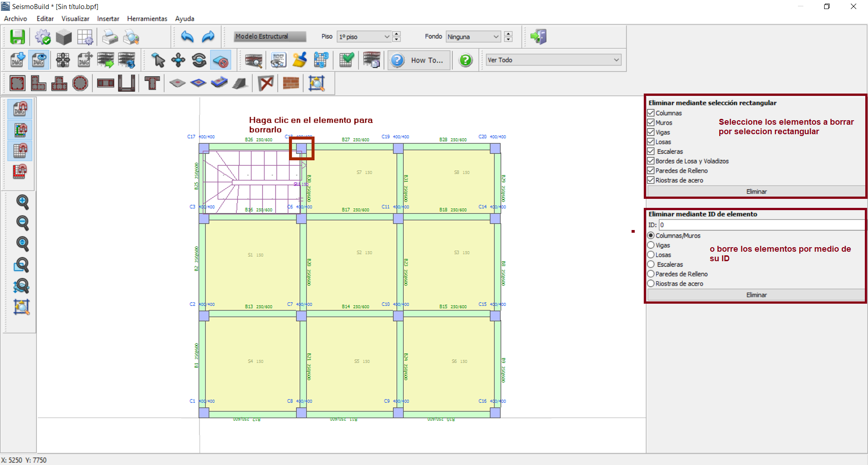This screenshot has width=868, height=465.
Task: Open the Ver Todo view dropdown
Action: click(x=553, y=60)
